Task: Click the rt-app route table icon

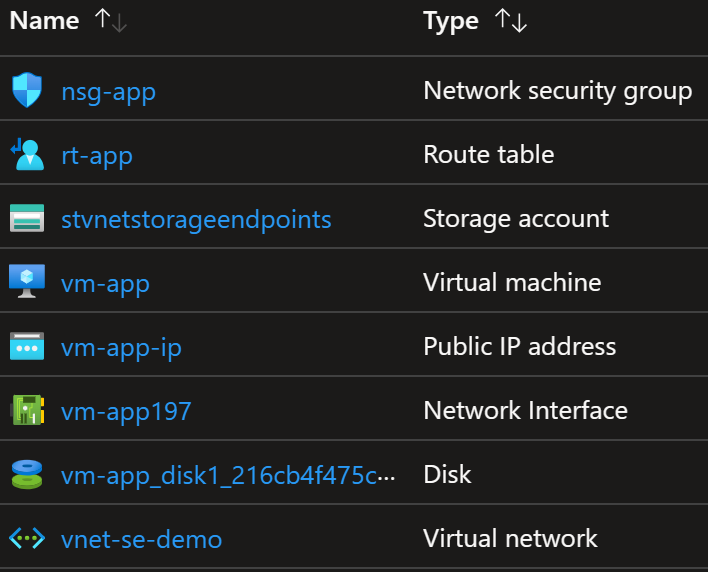Action: pyautogui.click(x=27, y=154)
